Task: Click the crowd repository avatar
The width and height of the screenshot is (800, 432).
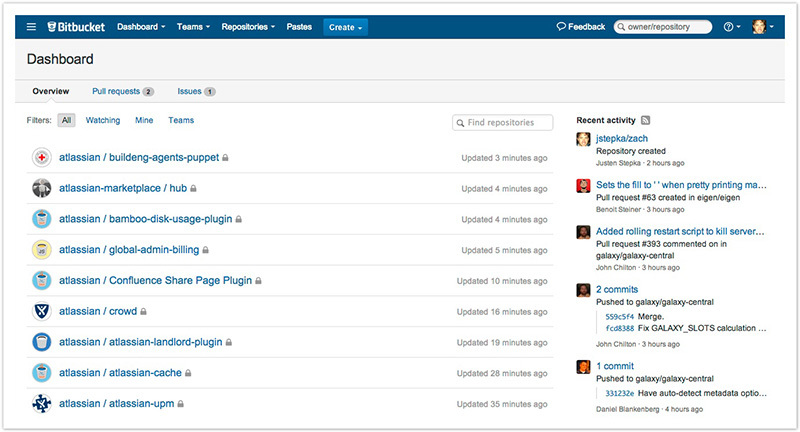Action: pos(42,311)
